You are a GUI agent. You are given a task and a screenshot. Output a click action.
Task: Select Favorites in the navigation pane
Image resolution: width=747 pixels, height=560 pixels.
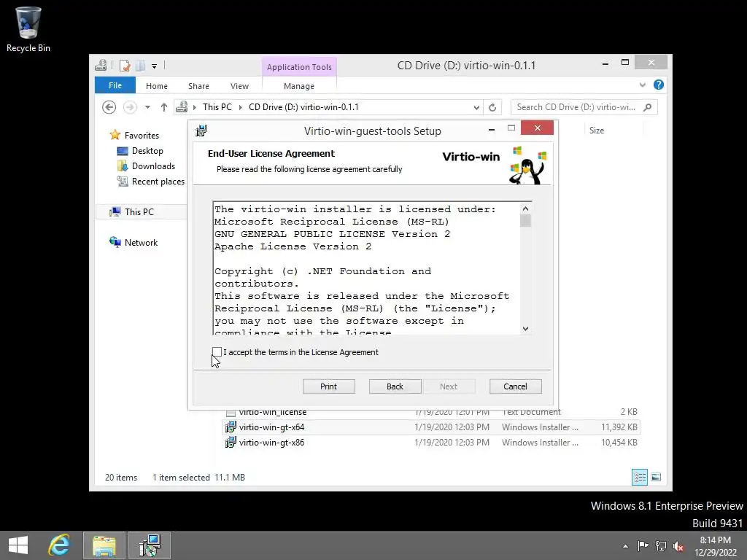142,135
